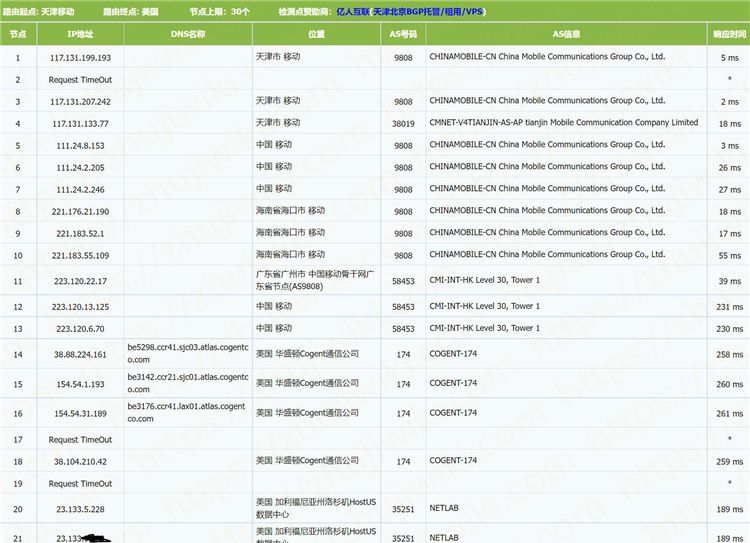750x543 pixels.
Task: Click the IP地址 column header
Action: (x=80, y=34)
